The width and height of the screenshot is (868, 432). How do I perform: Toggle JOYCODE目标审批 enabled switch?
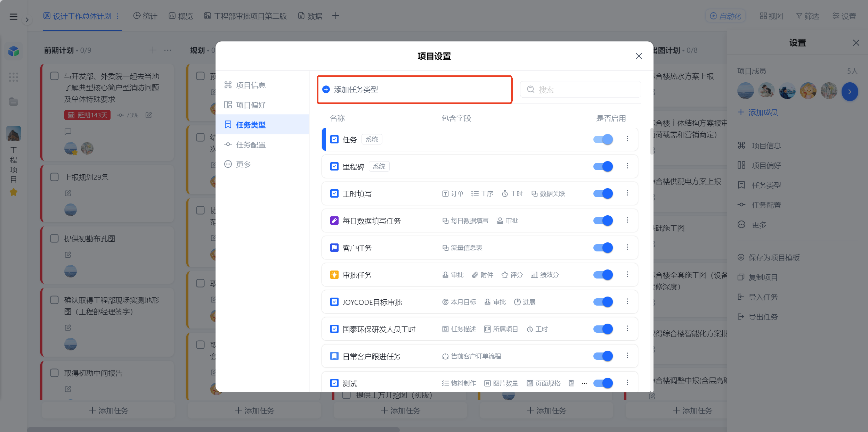[x=603, y=302]
